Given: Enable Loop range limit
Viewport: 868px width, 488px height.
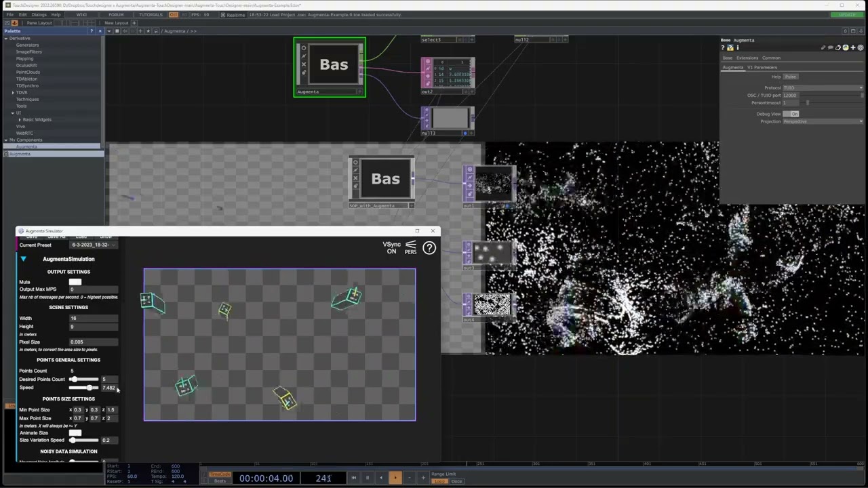Looking at the screenshot, I should [x=439, y=481].
